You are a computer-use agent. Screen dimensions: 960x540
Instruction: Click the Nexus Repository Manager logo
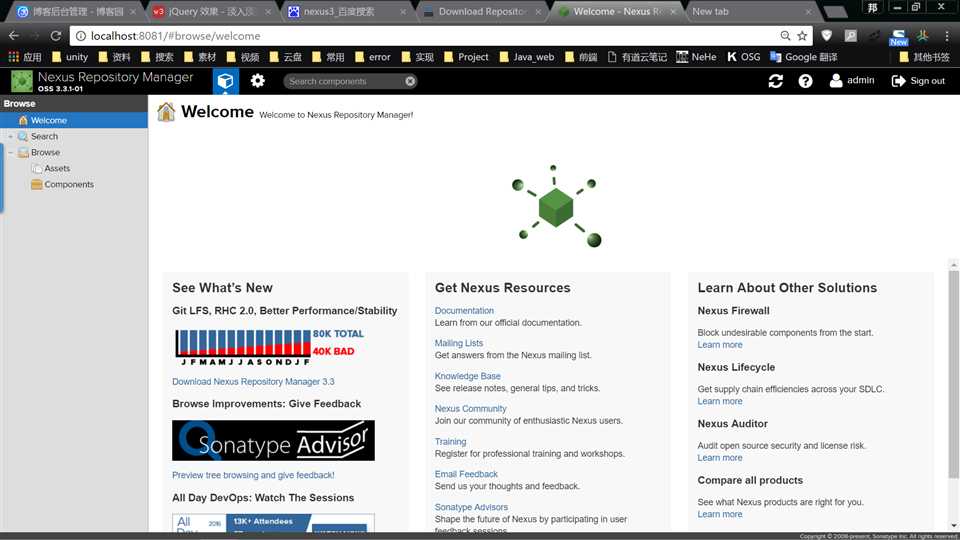pyautogui.click(x=22, y=81)
